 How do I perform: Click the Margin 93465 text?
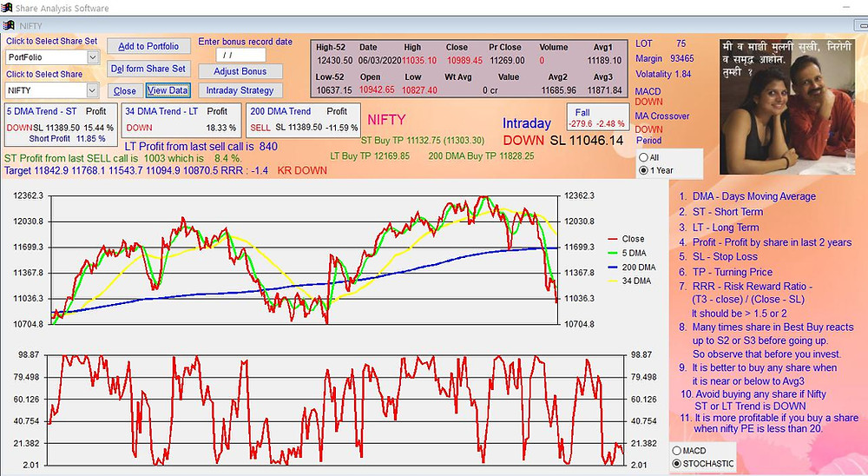tap(664, 58)
